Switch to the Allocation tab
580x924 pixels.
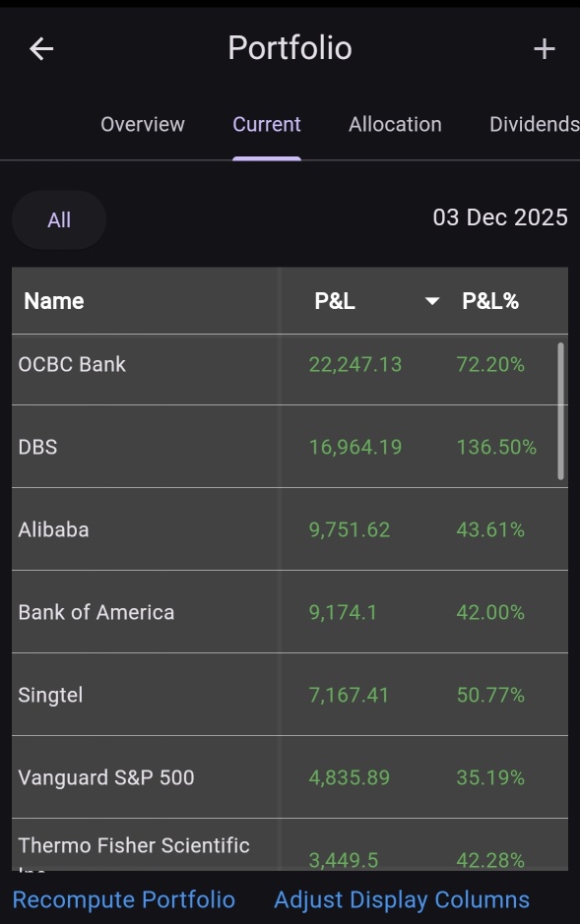[395, 124]
